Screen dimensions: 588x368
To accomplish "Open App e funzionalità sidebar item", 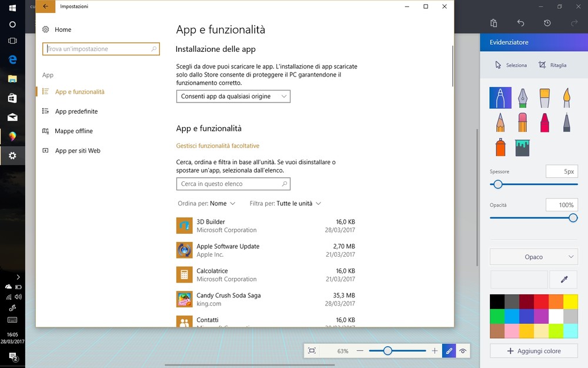I will pyautogui.click(x=73, y=92).
